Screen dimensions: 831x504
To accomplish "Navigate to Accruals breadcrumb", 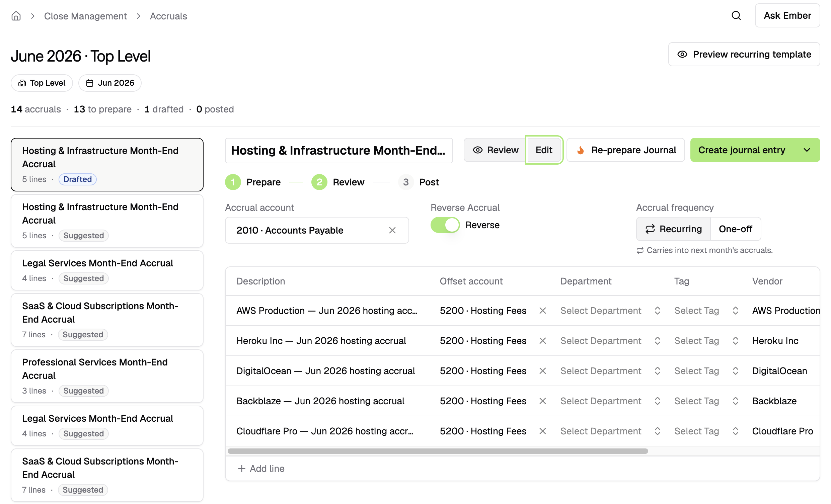I will 168,16.
